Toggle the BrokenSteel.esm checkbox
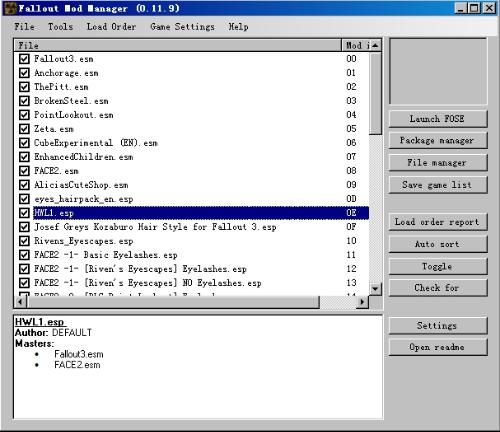Viewport: 500px width, 432px height. [24, 101]
